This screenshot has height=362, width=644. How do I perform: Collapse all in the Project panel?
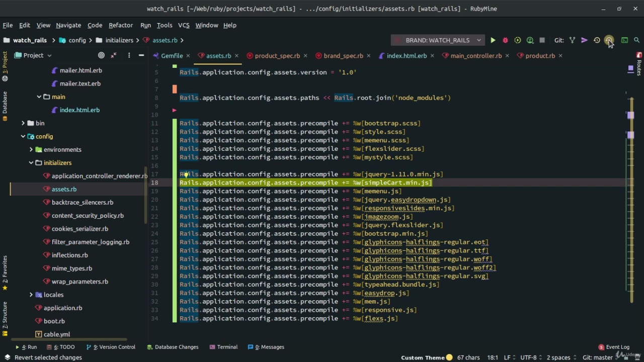(114, 55)
